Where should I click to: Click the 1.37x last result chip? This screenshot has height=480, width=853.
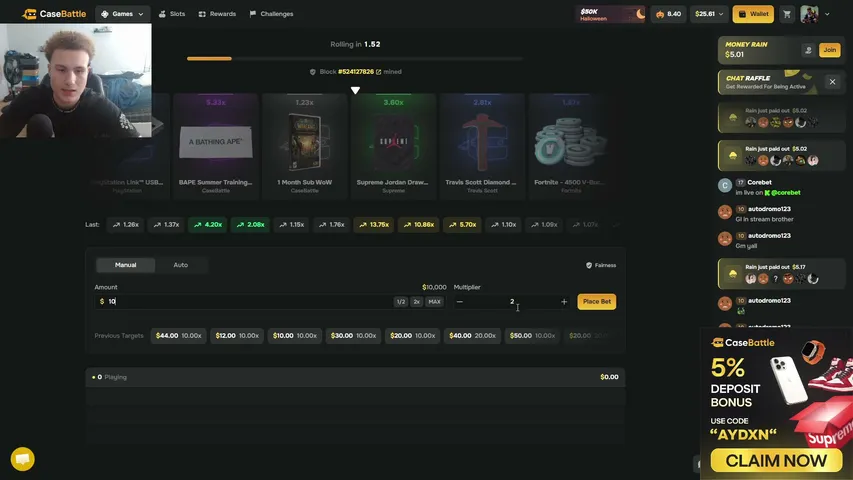166,225
